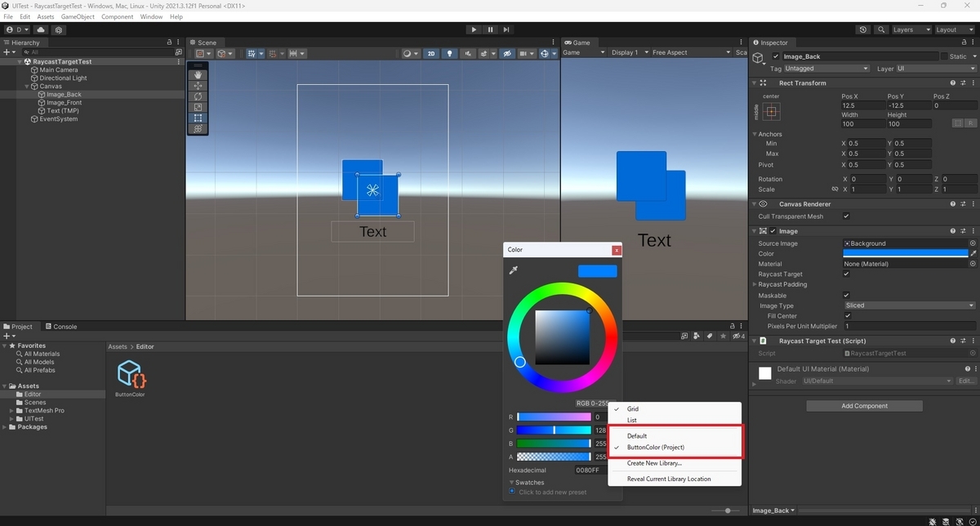Activate the color picker eyedropper
The width and height of the screenshot is (980, 526).
coord(513,269)
